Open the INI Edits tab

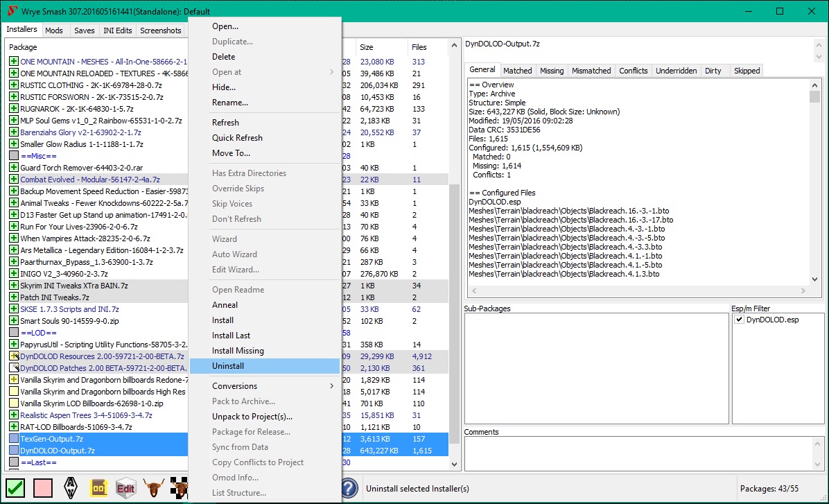[117, 31]
